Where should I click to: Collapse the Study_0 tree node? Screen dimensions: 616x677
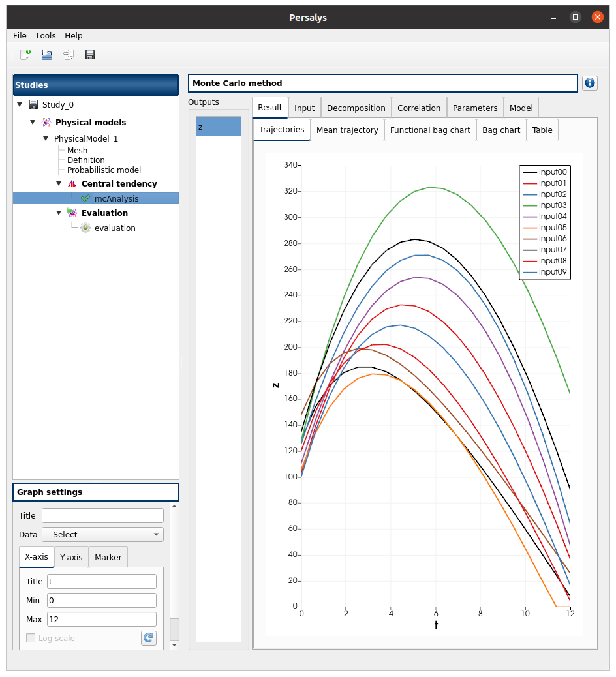click(20, 104)
